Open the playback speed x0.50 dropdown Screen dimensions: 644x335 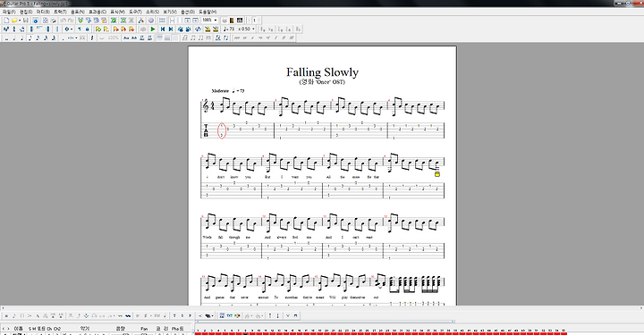tap(253, 29)
